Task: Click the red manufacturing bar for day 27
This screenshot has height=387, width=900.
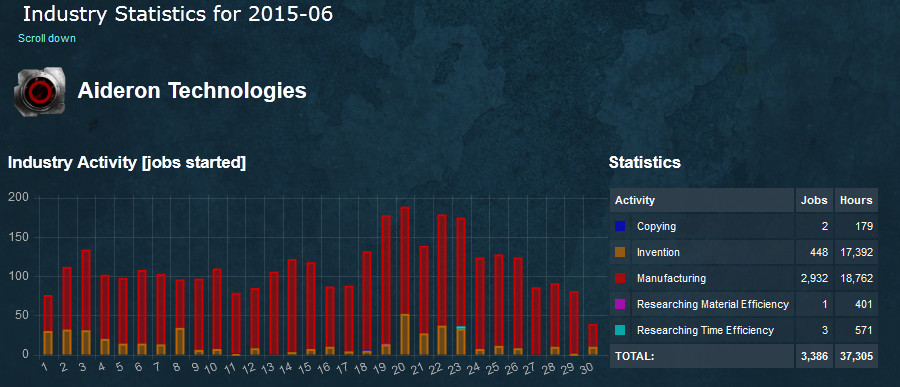Action: [x=536, y=321]
